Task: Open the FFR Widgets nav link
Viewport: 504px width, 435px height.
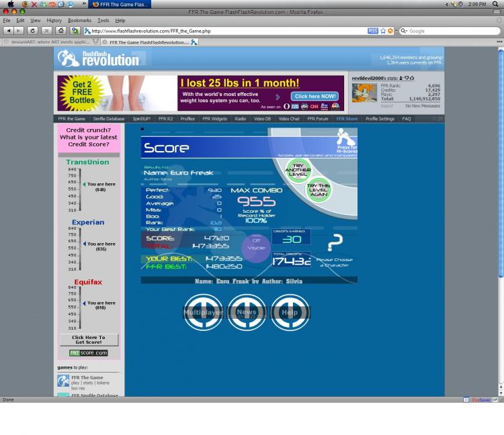Action: tap(214, 119)
